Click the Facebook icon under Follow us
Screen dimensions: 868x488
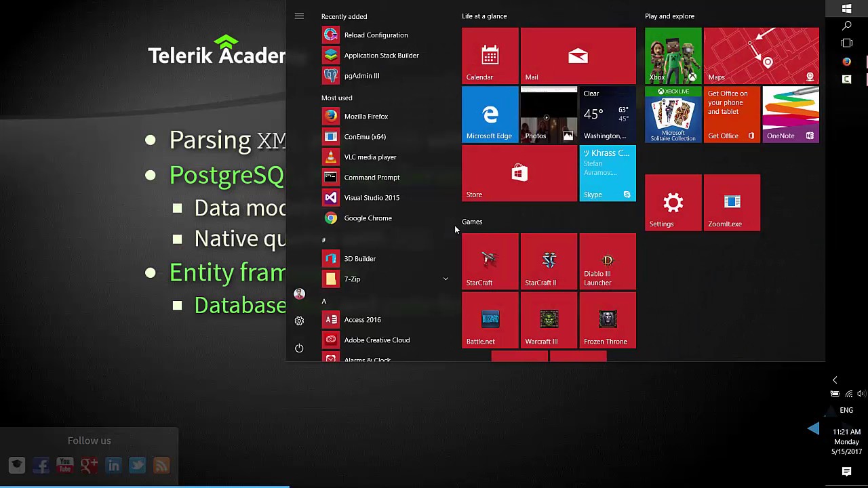click(41, 465)
